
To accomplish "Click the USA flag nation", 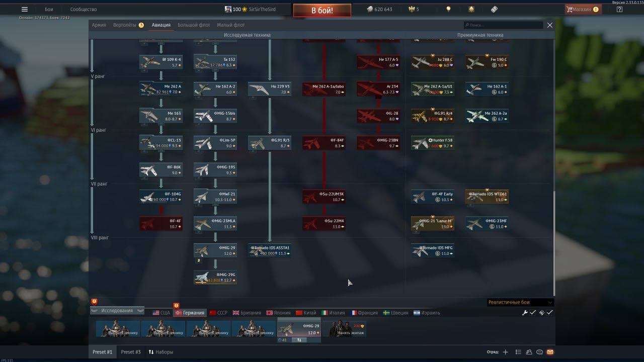I will tap(156, 313).
